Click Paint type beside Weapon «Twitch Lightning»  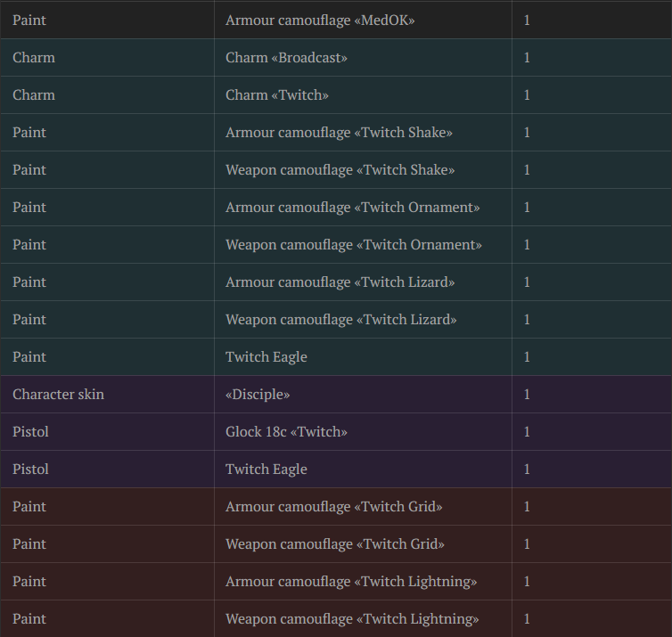click(29, 618)
